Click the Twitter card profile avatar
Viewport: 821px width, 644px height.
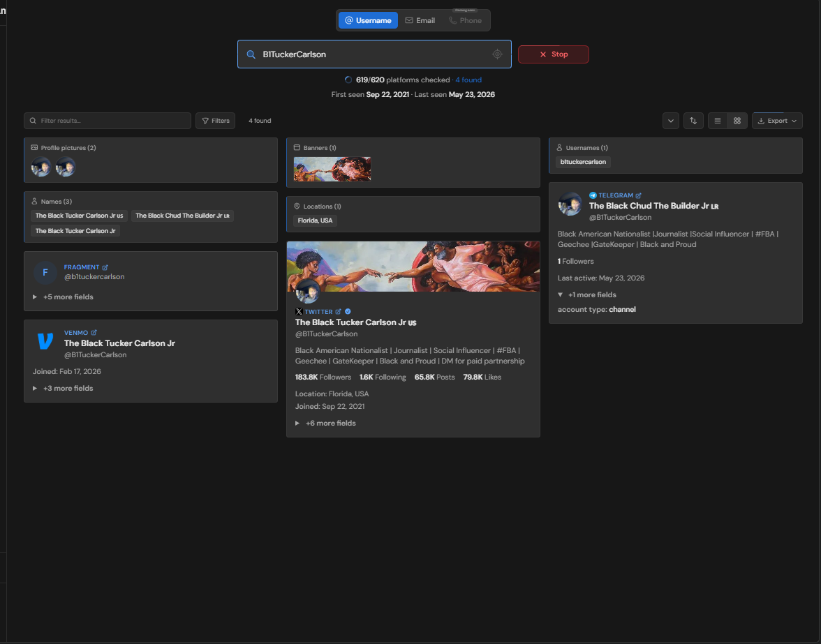pyautogui.click(x=307, y=292)
